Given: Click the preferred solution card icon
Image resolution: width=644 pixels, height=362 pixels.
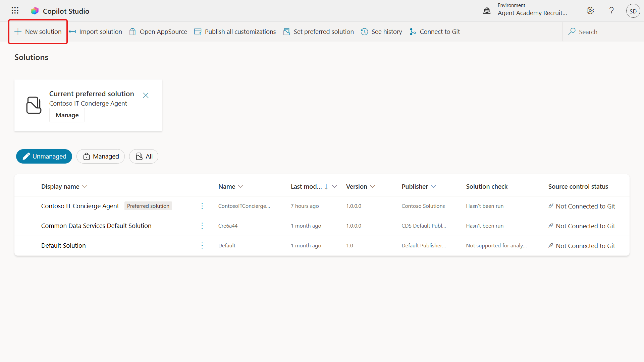Looking at the screenshot, I should [x=34, y=105].
